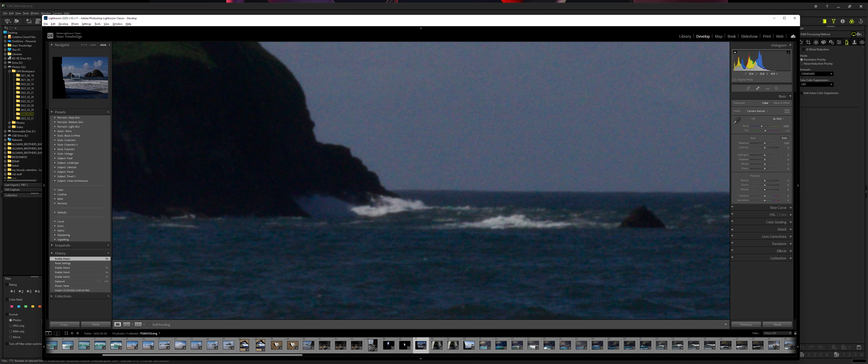The image size is (868, 364).
Task: Choose JPEG only format filter
Action: point(11,326)
